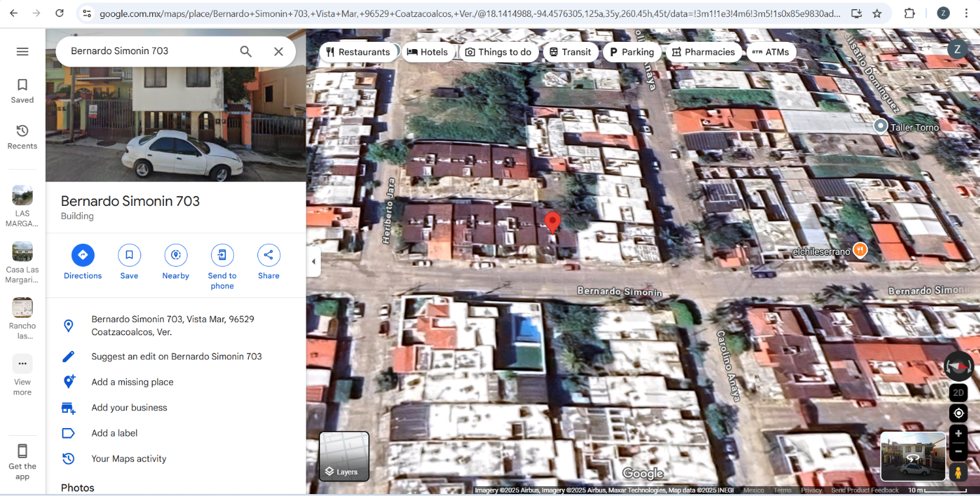Click the red location pin on map
Image resolution: width=980 pixels, height=496 pixels.
click(553, 223)
